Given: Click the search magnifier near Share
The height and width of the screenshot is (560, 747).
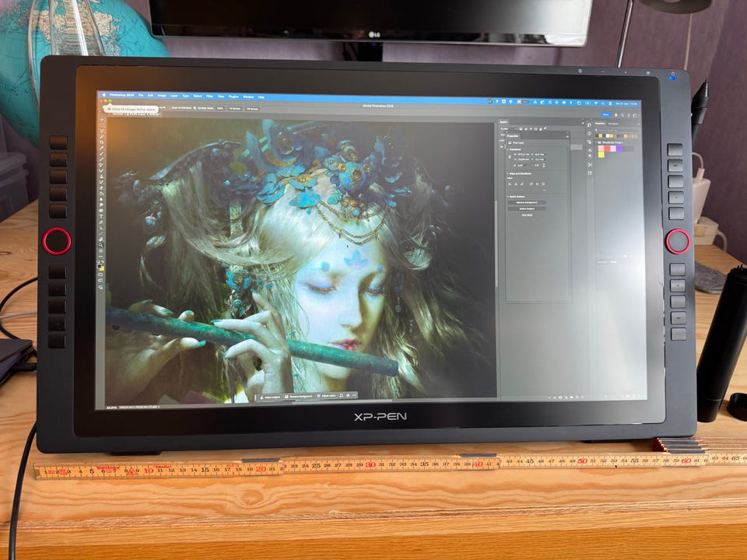Looking at the screenshot, I should [622, 115].
